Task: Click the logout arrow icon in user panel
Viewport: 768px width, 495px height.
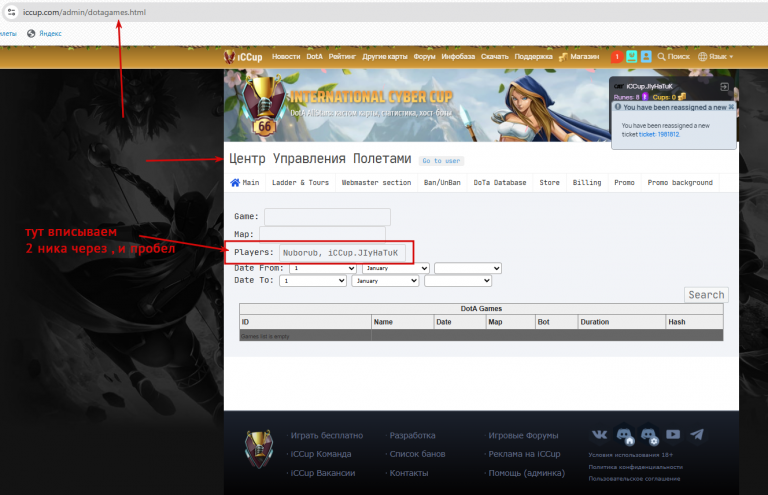Action: 724,87
